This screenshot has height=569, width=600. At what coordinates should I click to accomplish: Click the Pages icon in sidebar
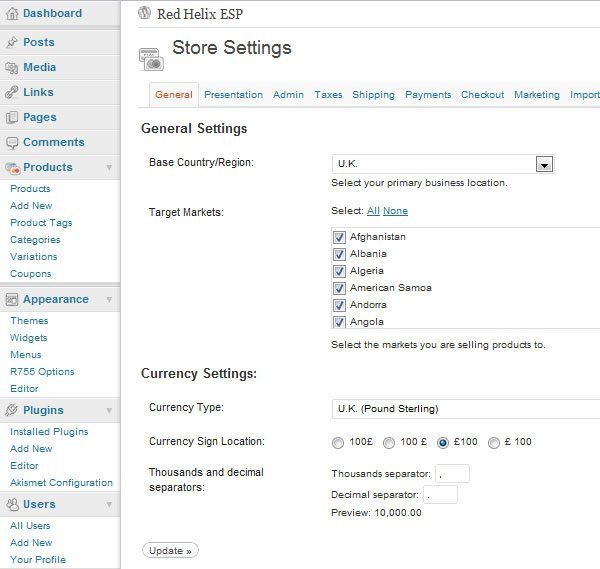pyautogui.click(x=12, y=117)
